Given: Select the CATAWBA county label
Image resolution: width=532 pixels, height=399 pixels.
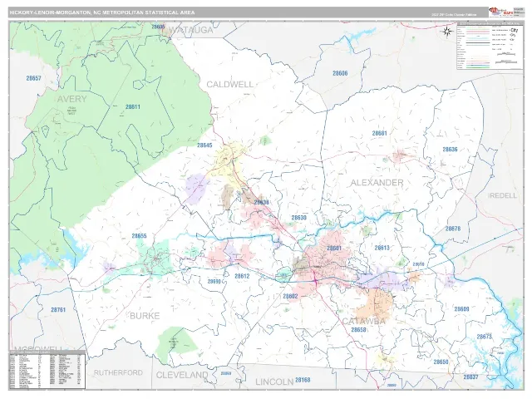Looking at the screenshot, I should coord(364,321).
